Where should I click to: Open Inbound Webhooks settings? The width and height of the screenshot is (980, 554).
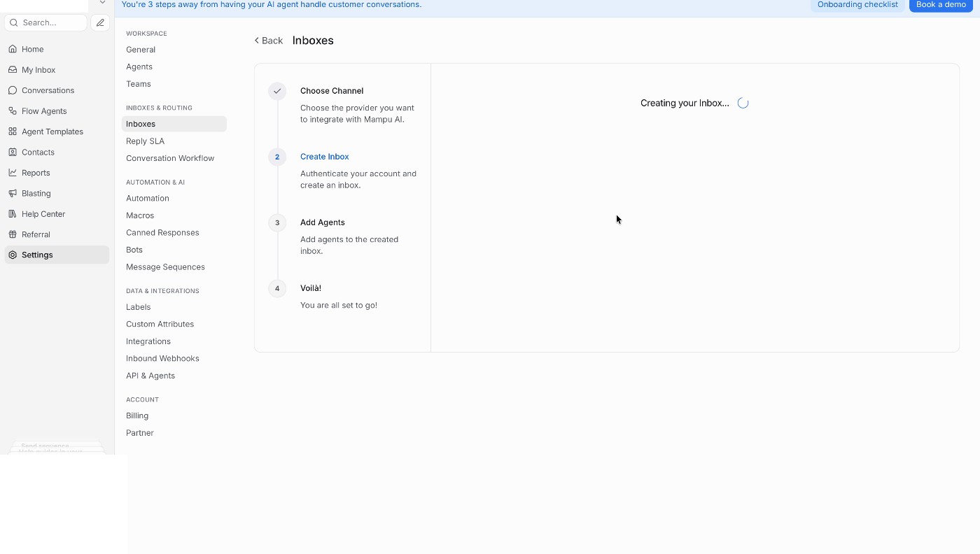(162, 358)
